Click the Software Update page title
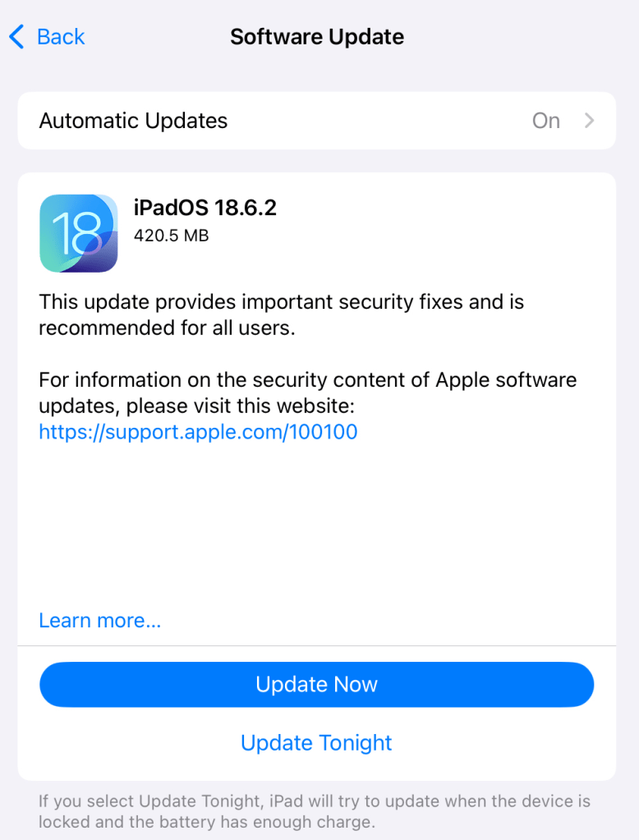 pos(317,37)
